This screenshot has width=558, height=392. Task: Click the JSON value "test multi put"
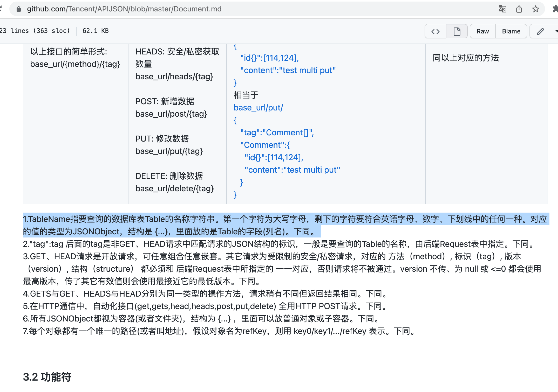(309, 70)
